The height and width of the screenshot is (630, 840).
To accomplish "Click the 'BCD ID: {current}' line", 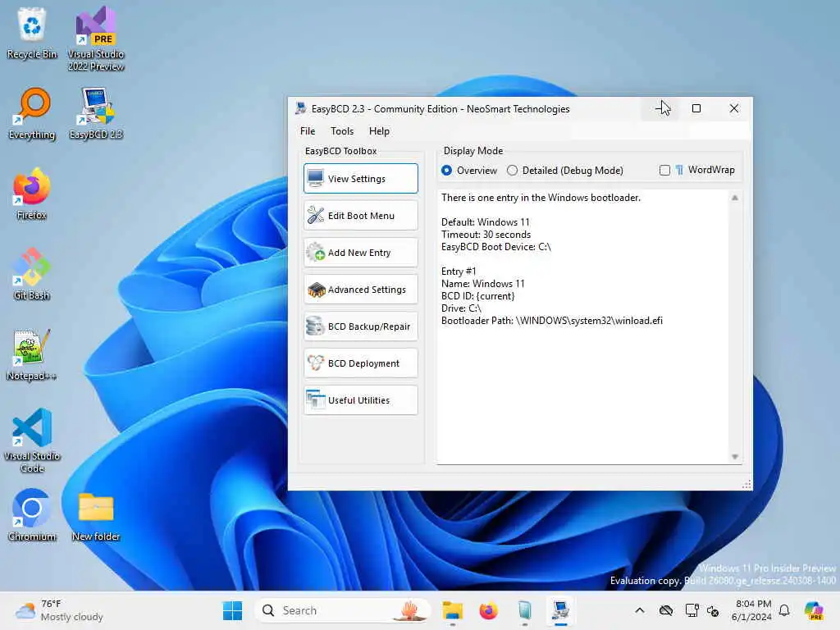I will [x=478, y=296].
